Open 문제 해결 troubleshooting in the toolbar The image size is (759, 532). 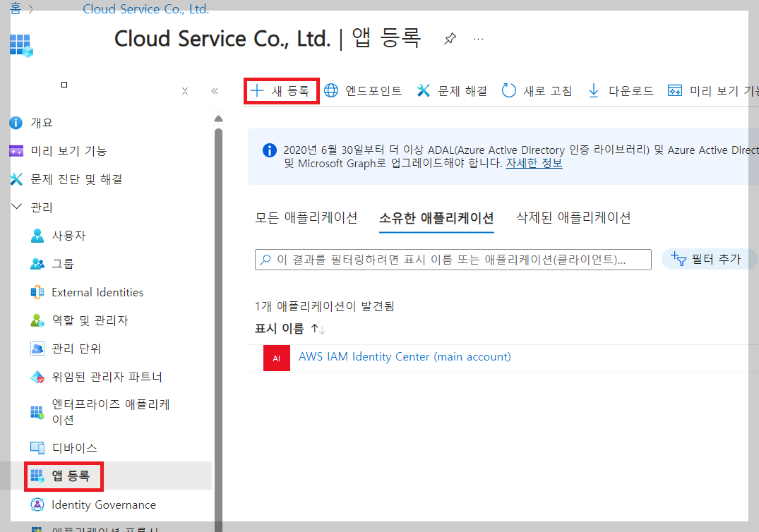452,90
